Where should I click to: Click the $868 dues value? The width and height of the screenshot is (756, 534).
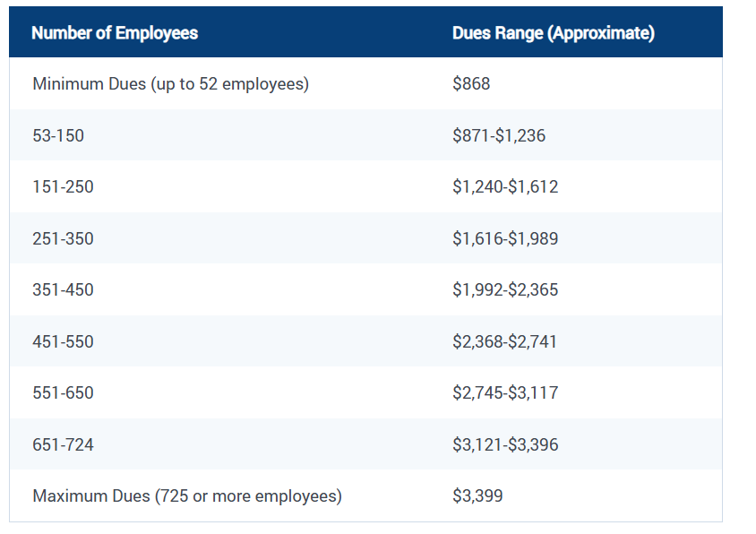(471, 84)
